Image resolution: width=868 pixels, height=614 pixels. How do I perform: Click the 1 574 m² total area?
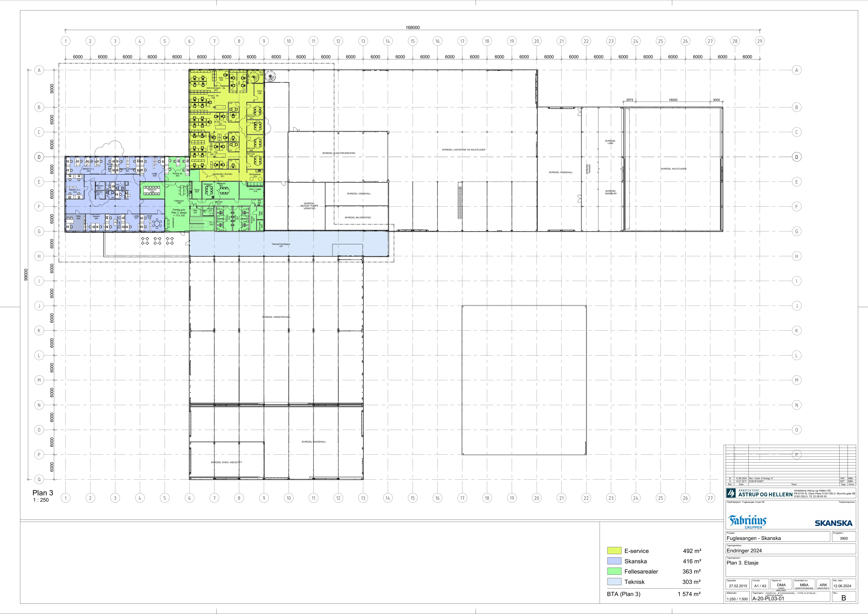click(x=689, y=594)
